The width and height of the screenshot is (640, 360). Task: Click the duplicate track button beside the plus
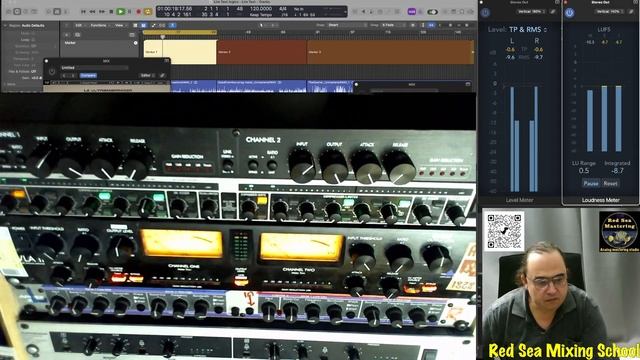point(78,35)
